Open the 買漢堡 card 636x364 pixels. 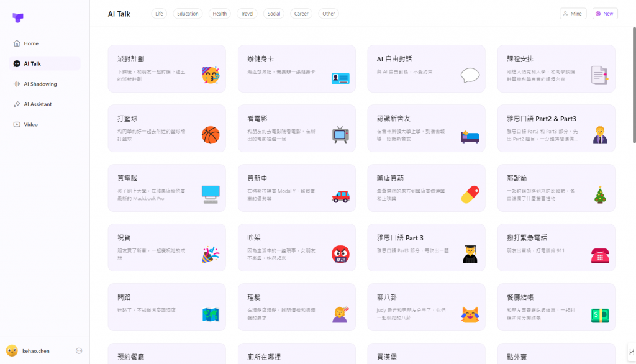click(x=426, y=353)
